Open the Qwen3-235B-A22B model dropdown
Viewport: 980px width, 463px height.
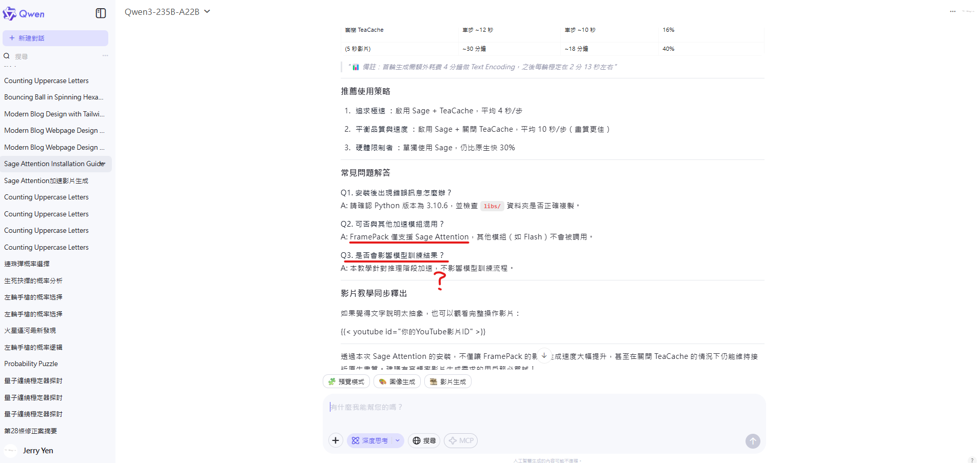[167, 12]
